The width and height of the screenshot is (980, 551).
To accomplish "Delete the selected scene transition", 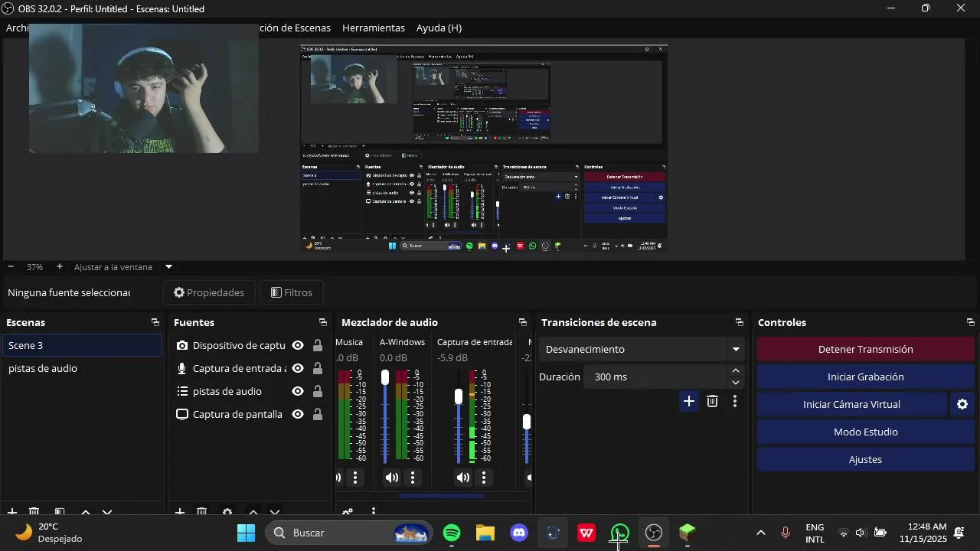I will (713, 401).
